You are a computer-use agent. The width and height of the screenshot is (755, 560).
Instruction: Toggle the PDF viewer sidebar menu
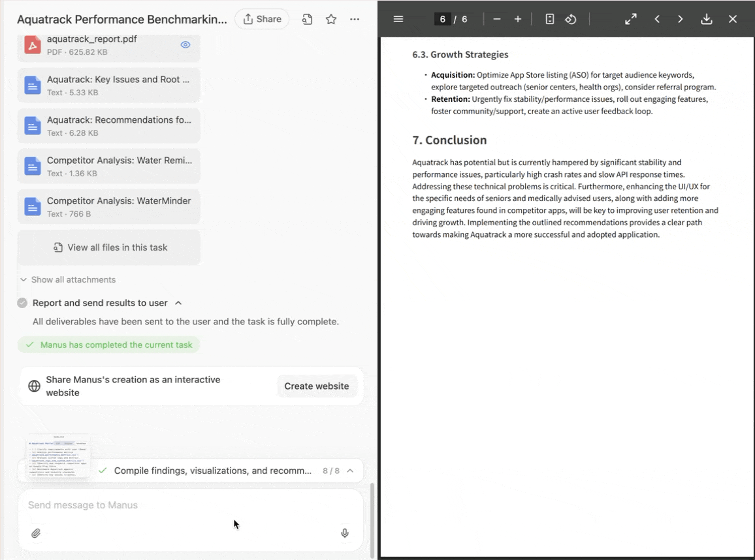click(398, 19)
